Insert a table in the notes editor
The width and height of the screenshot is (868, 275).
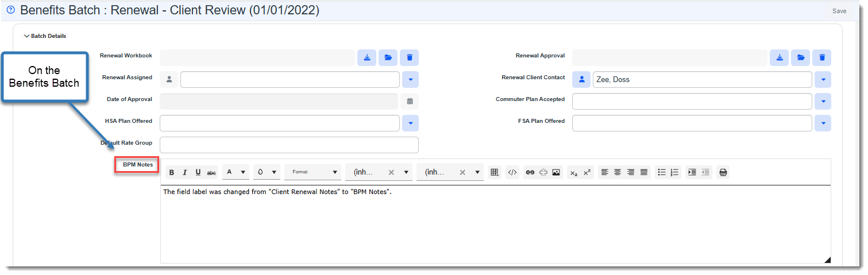494,172
